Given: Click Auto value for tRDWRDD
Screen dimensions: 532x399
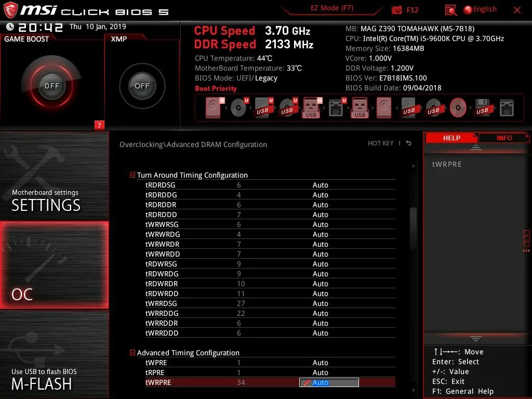Looking at the screenshot, I should pyautogui.click(x=320, y=294).
